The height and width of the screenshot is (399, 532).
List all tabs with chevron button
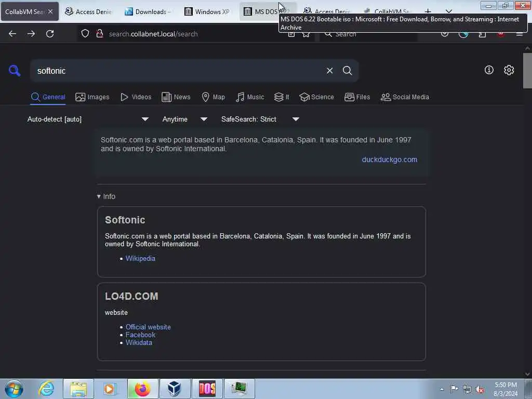[448, 11]
